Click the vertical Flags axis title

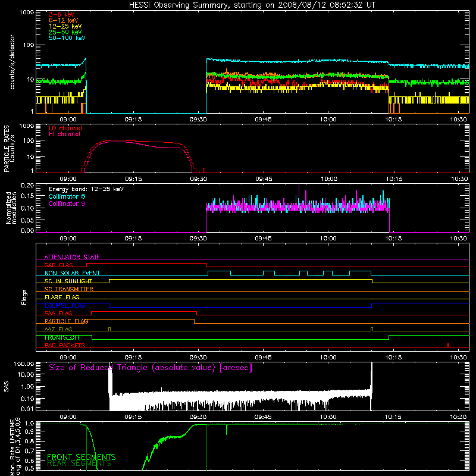(24, 297)
